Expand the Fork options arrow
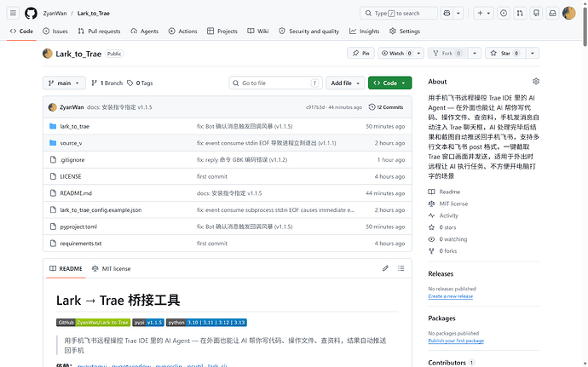588x367 pixels. pyautogui.click(x=475, y=54)
